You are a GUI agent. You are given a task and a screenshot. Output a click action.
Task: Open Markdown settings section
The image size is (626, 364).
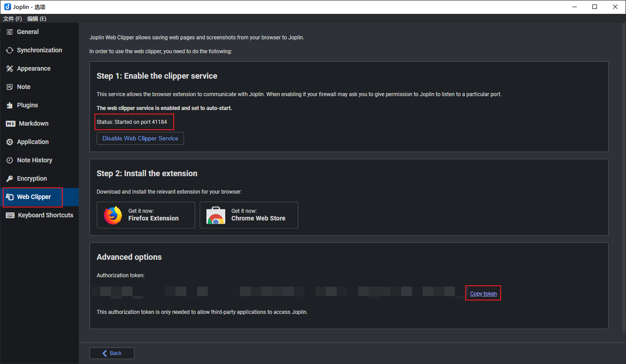(x=39, y=124)
